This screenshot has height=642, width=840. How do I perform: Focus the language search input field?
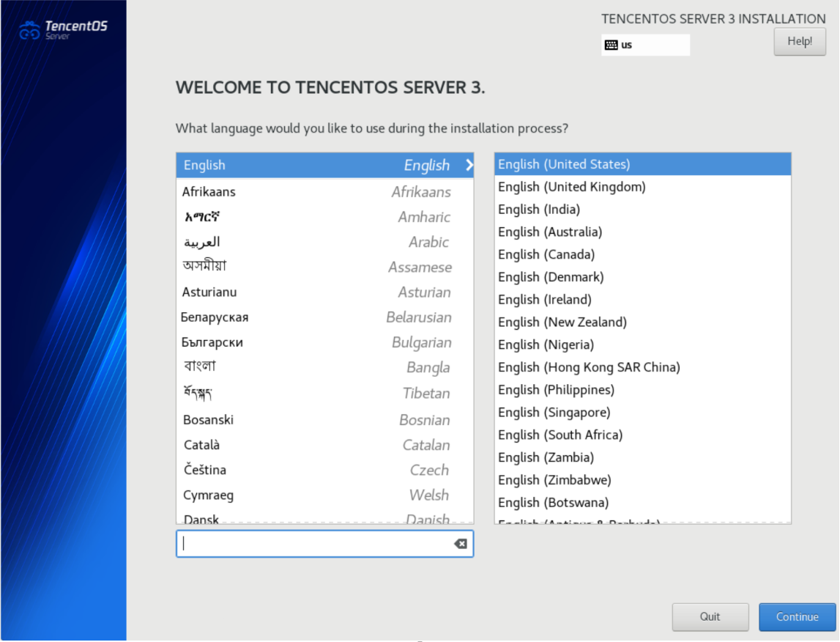point(324,544)
